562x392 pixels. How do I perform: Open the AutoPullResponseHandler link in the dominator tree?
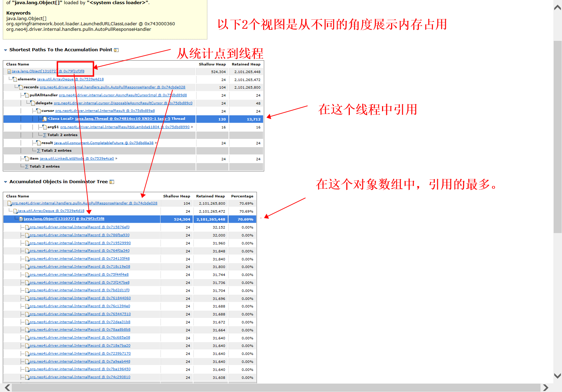(84, 203)
